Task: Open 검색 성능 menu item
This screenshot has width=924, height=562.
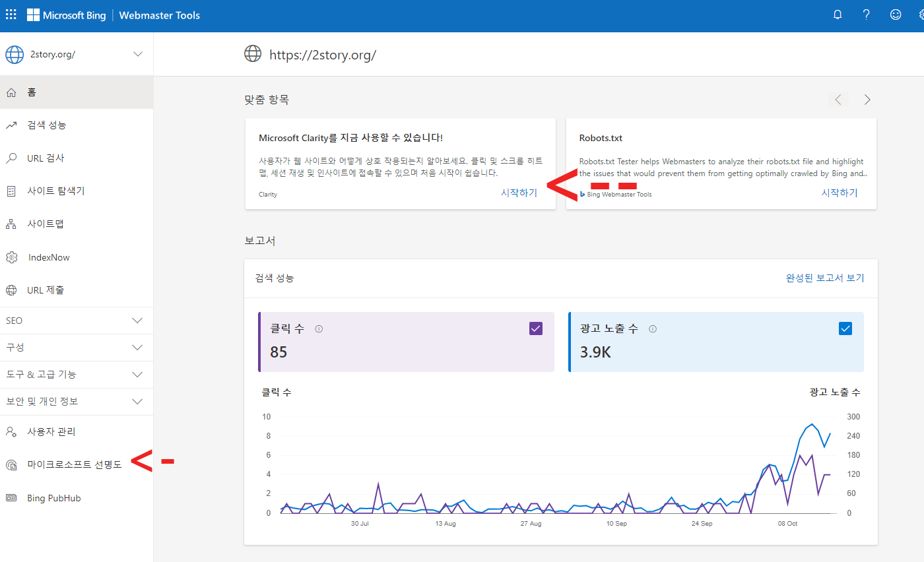Action: click(77, 125)
